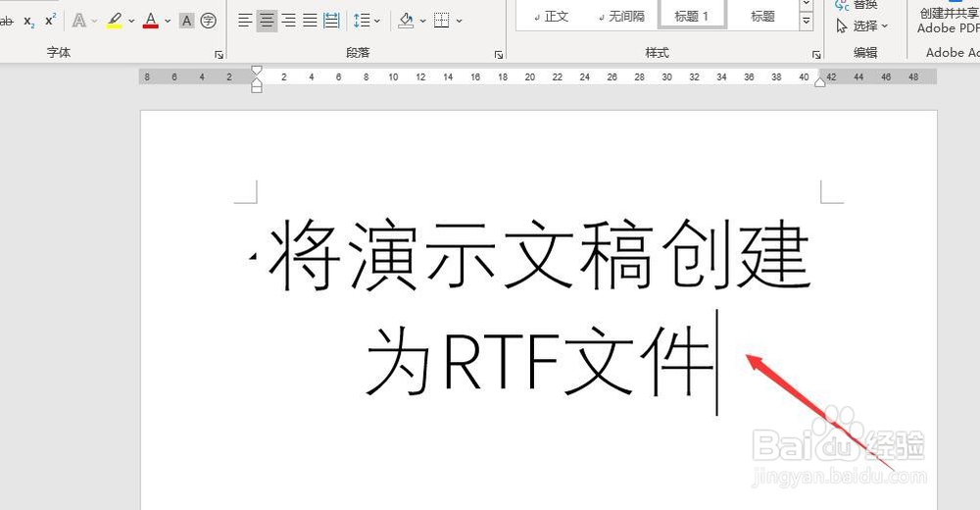
Task: Click the enclosed character (circled 字) icon
Action: click(x=208, y=21)
